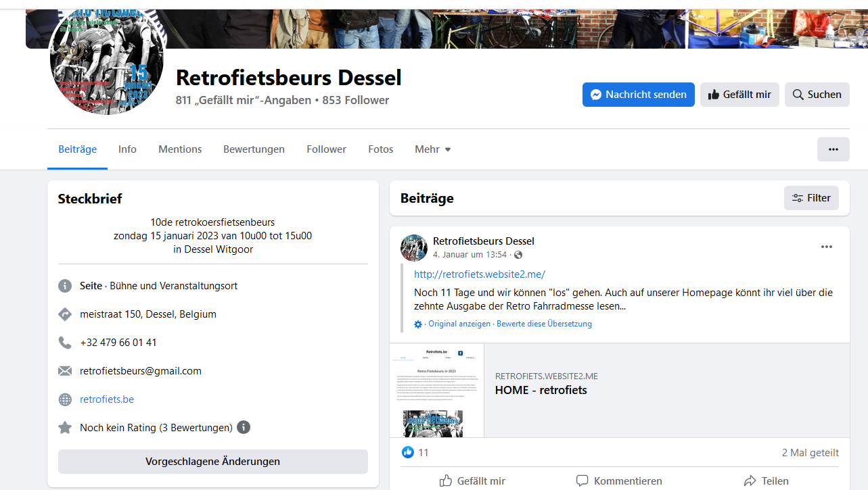The width and height of the screenshot is (868, 490).
Task: Like the page with Gefällt mir button
Action: point(739,95)
